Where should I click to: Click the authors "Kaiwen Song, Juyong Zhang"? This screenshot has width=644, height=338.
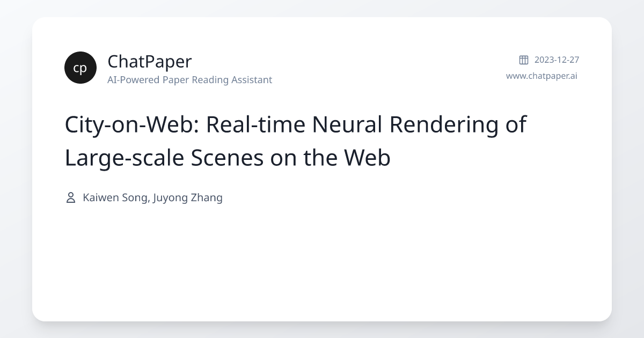152,197
